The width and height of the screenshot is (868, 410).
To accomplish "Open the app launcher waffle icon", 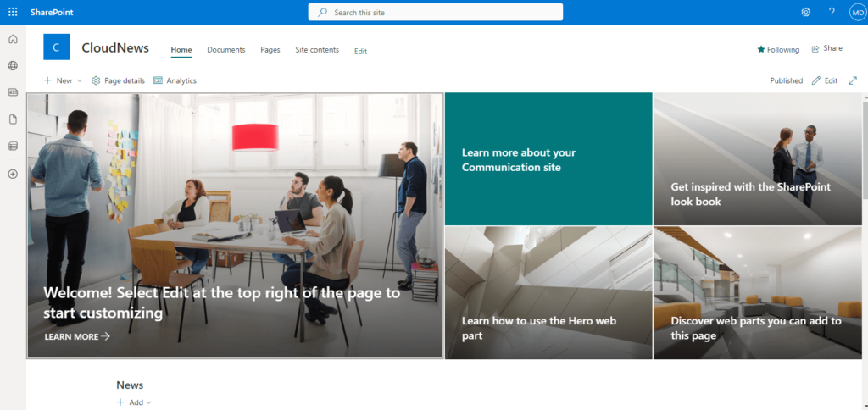I will click(13, 12).
